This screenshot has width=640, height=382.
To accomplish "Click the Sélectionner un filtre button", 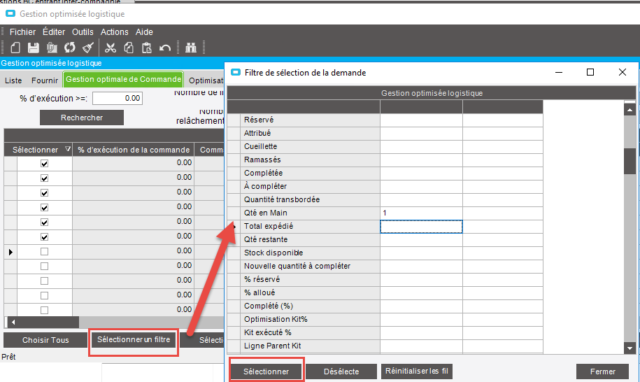I will [x=133, y=340].
